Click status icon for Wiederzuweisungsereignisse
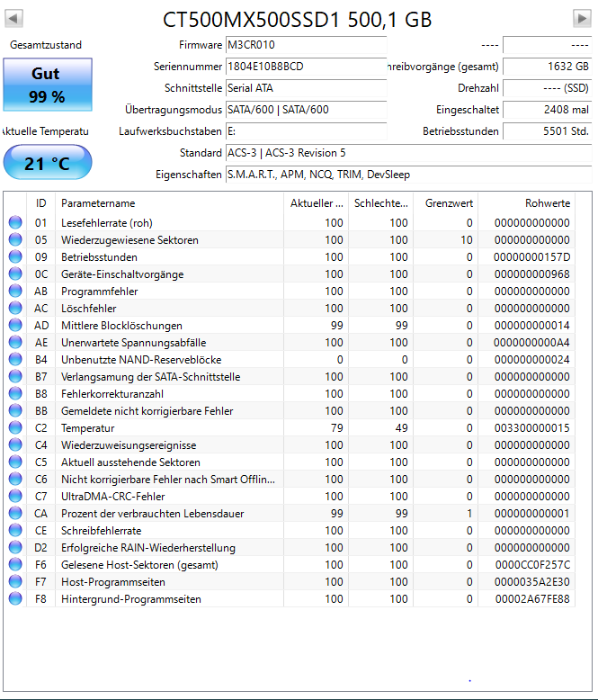The image size is (598, 700). point(15,445)
